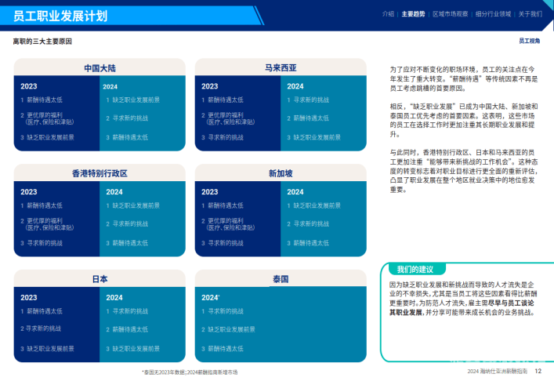Select the subtitle 离职的三大主要原因
554x392 pixels.
(42, 42)
